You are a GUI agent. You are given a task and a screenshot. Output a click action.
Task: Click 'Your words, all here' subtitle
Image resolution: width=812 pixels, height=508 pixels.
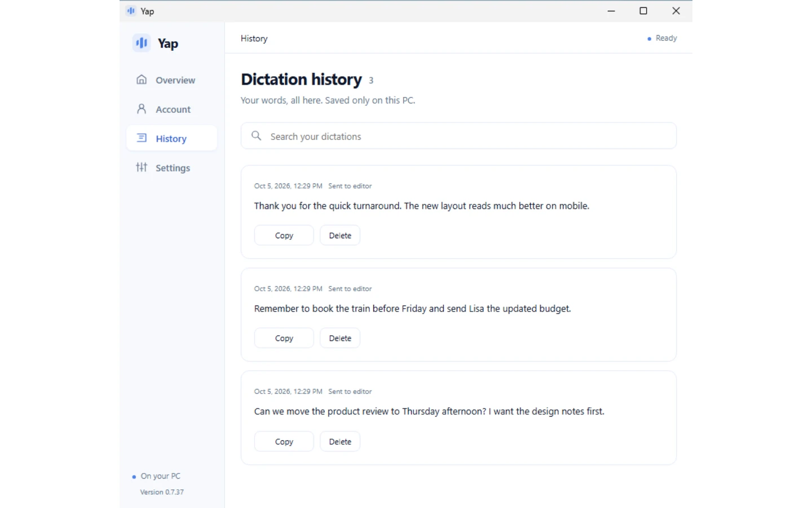328,100
